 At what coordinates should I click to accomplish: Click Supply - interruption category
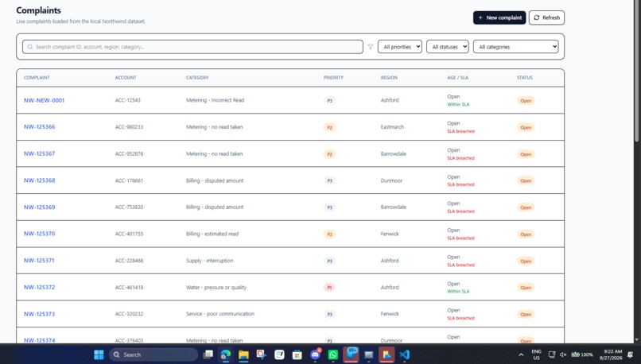pos(210,260)
